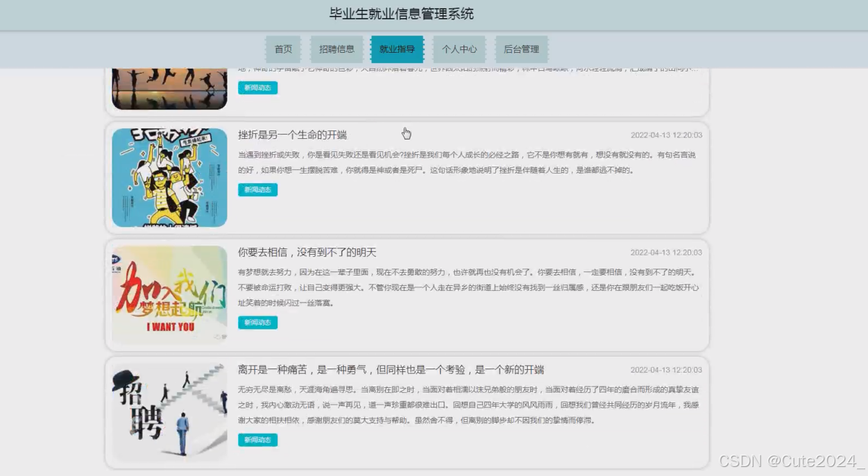Click the 新闻动态 tag under 挫折 article
The image size is (868, 476).
[257, 189]
